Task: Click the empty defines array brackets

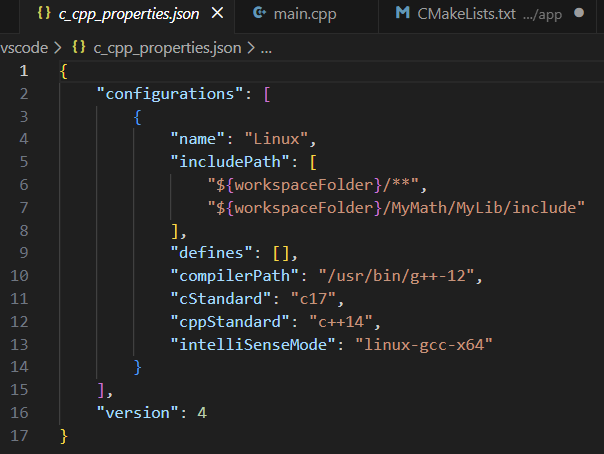Action: [281, 253]
